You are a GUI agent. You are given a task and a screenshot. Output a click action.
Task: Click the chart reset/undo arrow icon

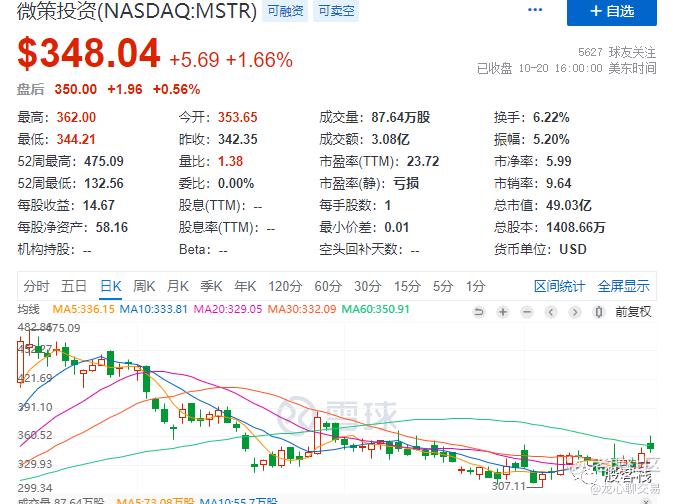pos(479,312)
